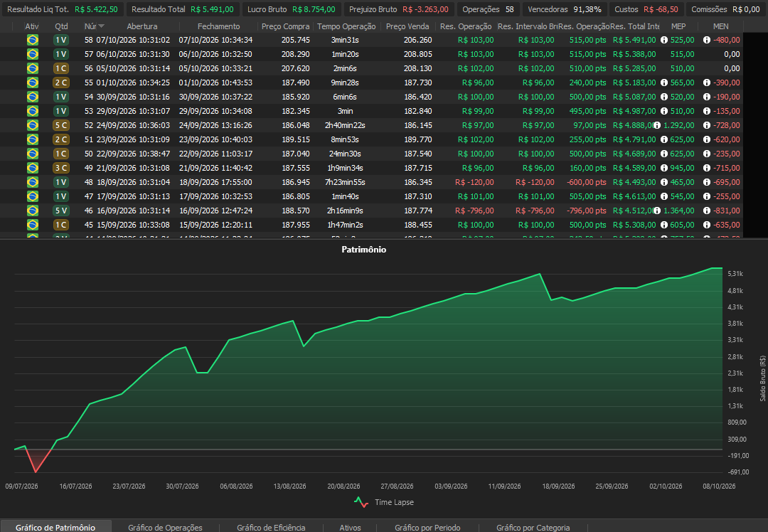Sort by the Fechamento column header
768x532 pixels.
click(218, 26)
